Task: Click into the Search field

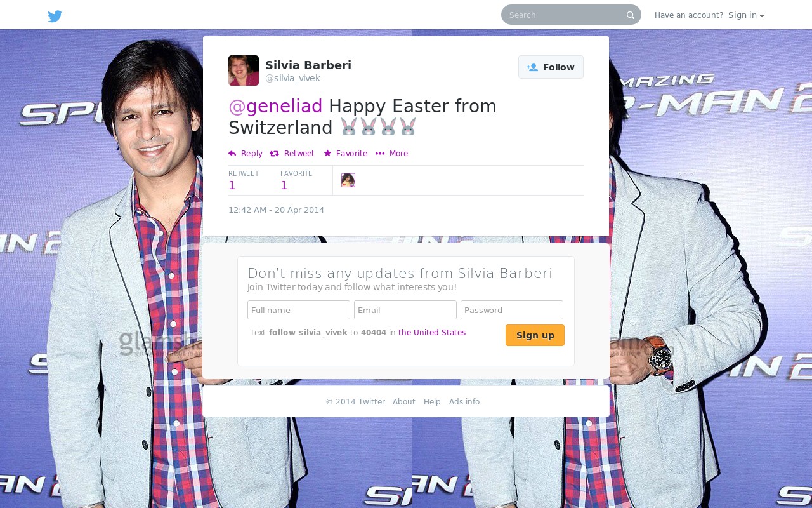Action: (565, 15)
